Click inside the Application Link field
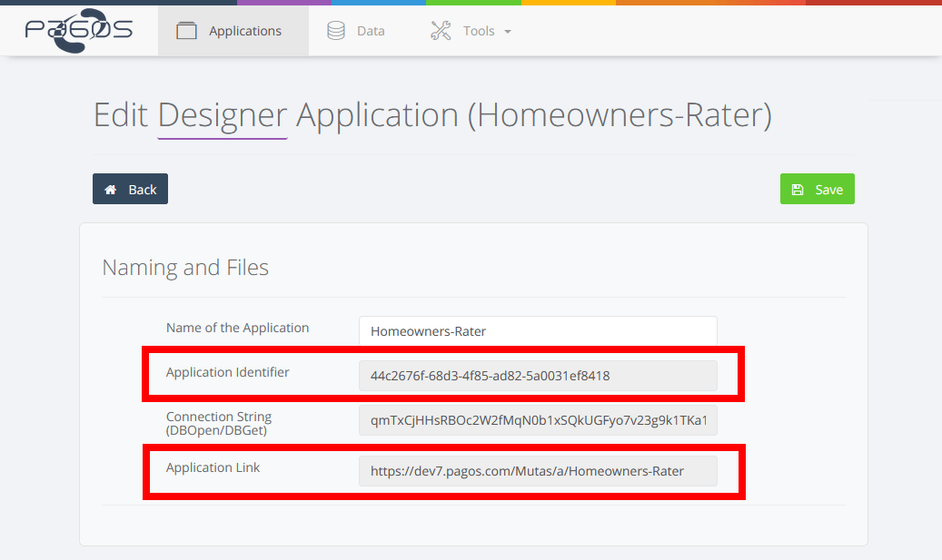942x560 pixels. coord(538,470)
